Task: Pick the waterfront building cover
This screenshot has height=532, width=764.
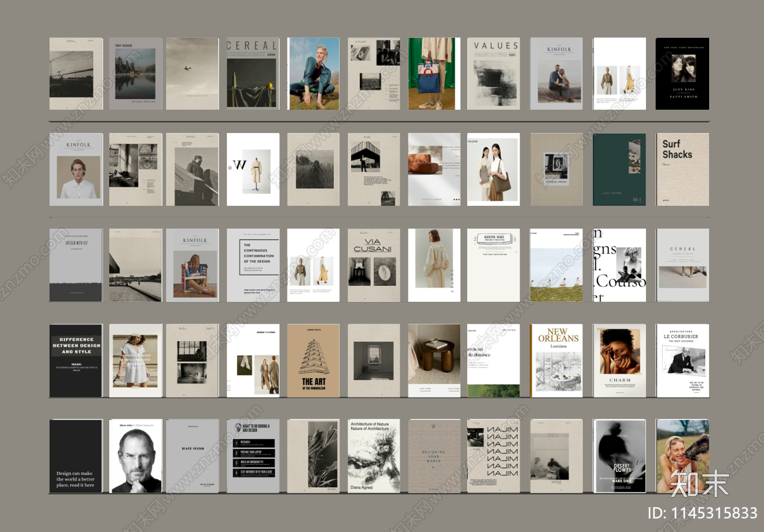Action: pos(136,265)
